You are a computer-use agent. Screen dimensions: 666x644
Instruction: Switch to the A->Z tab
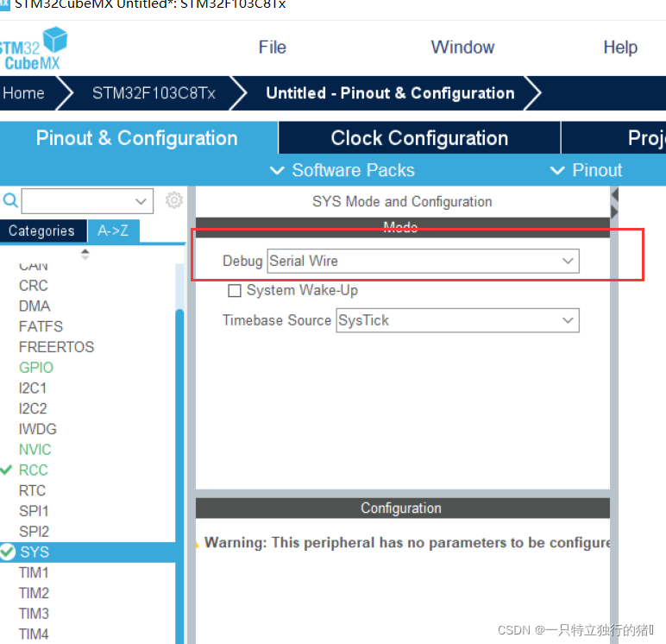(113, 230)
